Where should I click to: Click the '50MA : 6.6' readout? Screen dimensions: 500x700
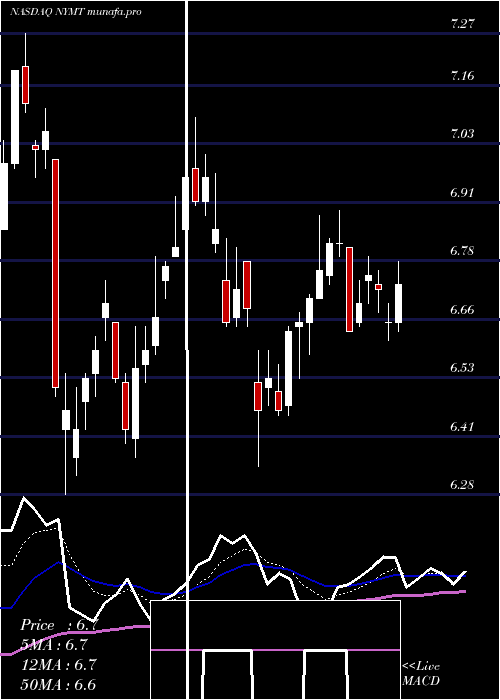[x=58, y=684]
